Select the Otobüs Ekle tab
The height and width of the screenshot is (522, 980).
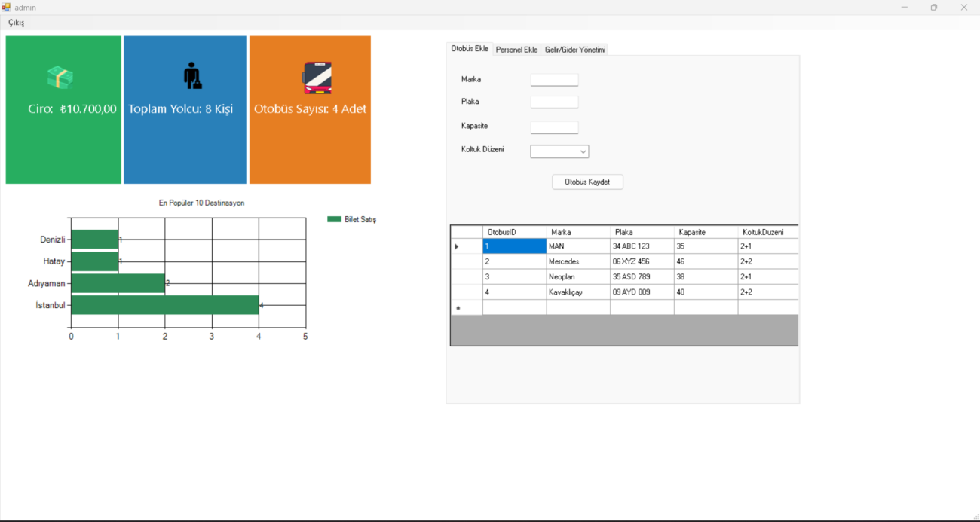point(470,49)
